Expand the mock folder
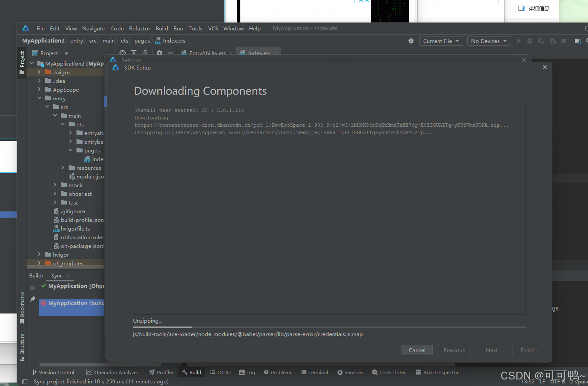Screen dimensions: 588x386 [x=55, y=185]
